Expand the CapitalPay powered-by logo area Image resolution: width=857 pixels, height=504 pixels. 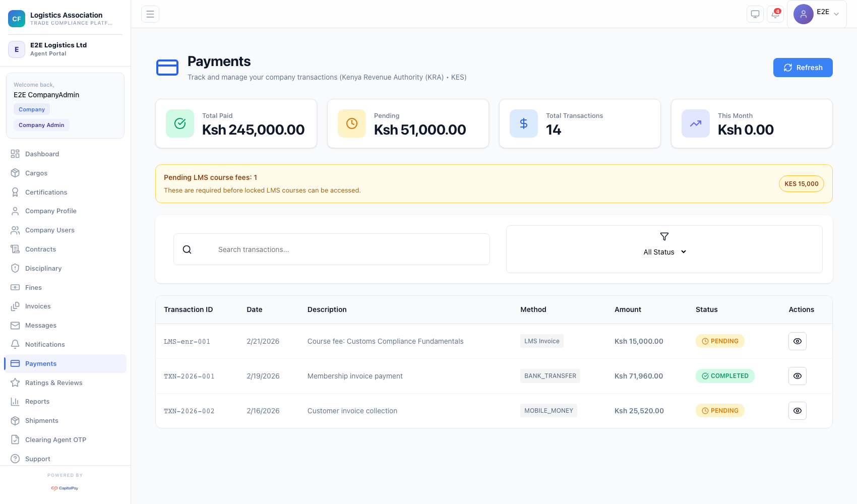pyautogui.click(x=65, y=488)
